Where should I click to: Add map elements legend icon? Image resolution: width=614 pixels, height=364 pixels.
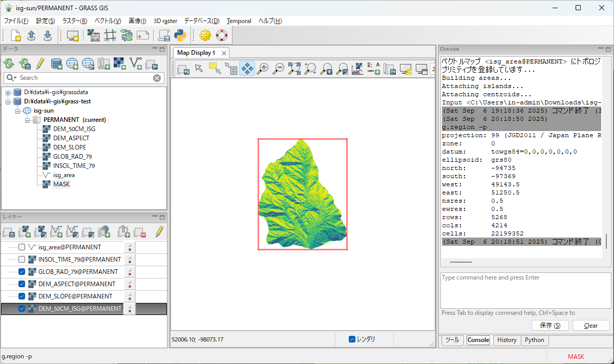pyautogui.click(x=373, y=69)
